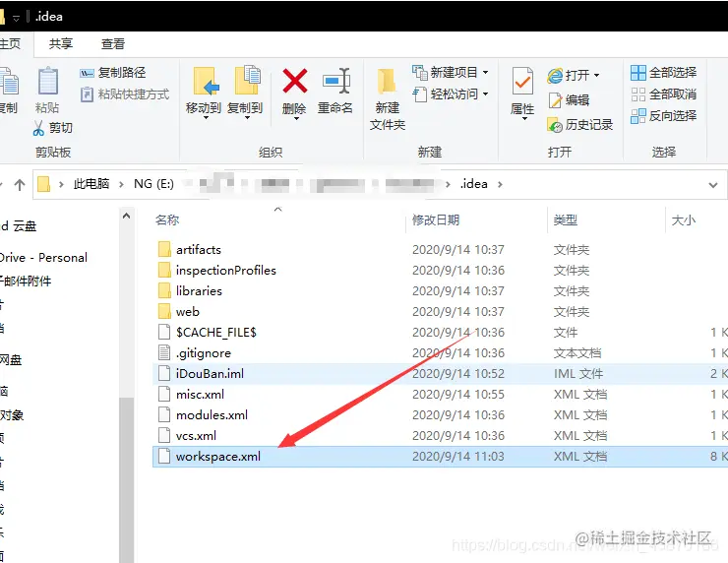Viewport: 728px width, 563px height.
Task: Go up one folder level arrow
Action: pos(20,185)
